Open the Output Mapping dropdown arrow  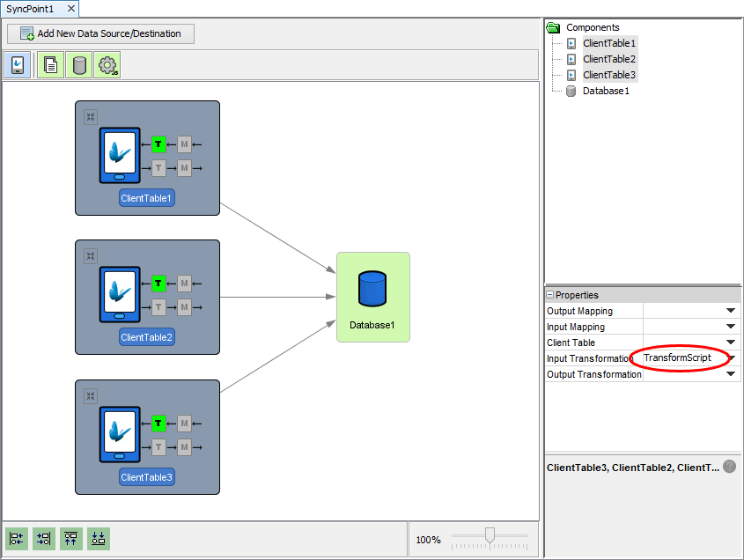[730, 311]
